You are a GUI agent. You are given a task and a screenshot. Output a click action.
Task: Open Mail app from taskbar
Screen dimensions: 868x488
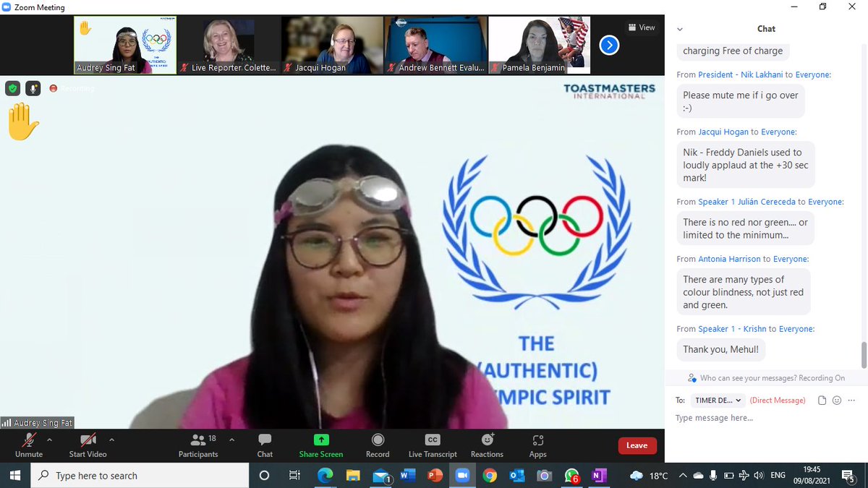click(x=381, y=476)
